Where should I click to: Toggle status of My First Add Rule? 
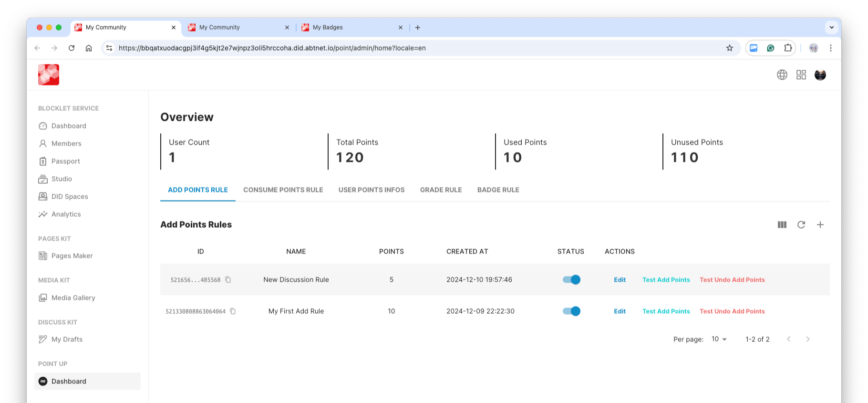[571, 311]
